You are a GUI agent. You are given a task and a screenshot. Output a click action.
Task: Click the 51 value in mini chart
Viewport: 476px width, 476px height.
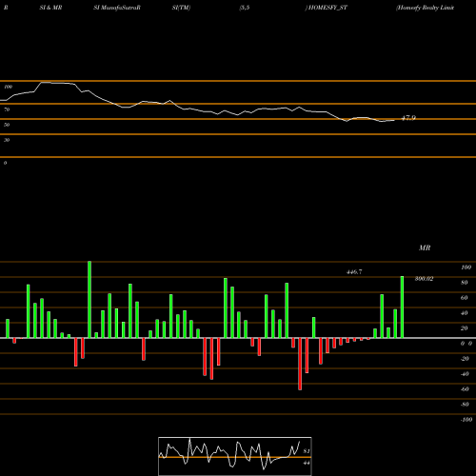[x=307, y=451]
